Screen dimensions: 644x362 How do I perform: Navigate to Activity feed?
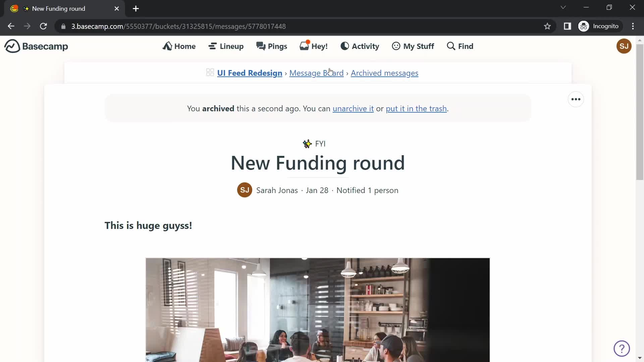pos(360,46)
